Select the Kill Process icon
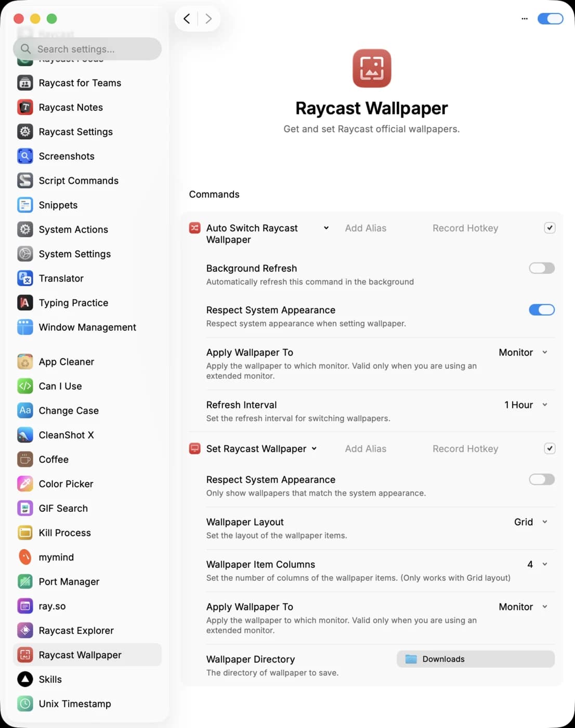Image resolution: width=575 pixels, height=728 pixels. pyautogui.click(x=25, y=532)
